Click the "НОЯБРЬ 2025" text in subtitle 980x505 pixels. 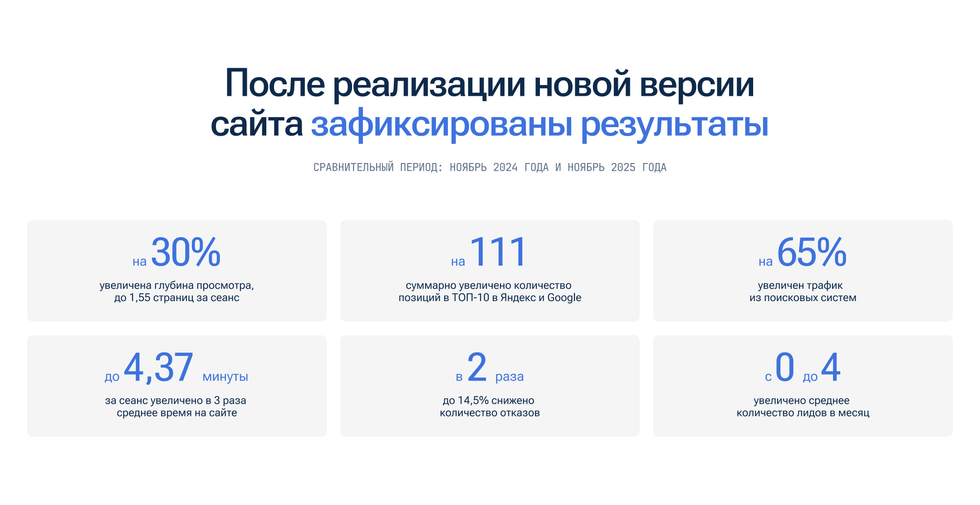[615, 167]
